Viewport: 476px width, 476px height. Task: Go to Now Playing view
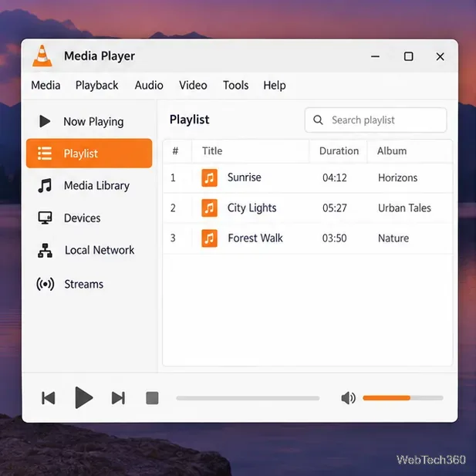(x=93, y=122)
